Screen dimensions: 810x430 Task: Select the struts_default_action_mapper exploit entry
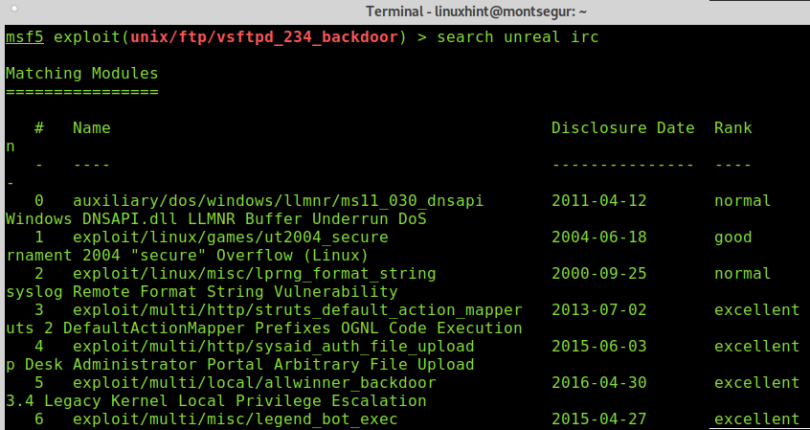[298, 310]
